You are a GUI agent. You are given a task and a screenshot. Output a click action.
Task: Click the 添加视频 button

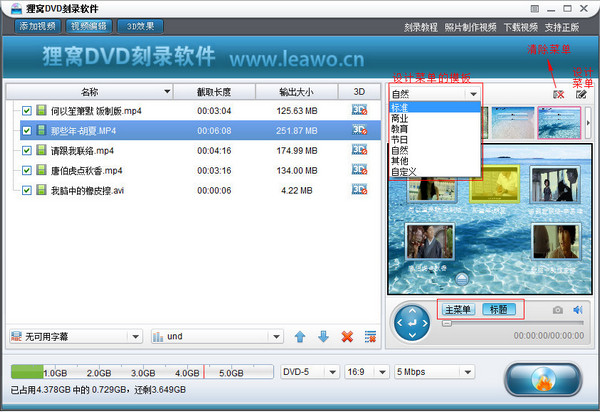pos(38,26)
